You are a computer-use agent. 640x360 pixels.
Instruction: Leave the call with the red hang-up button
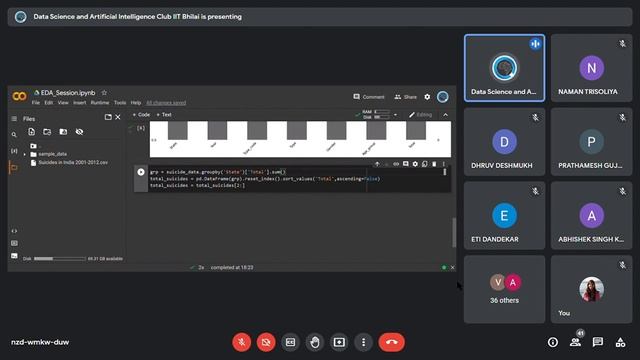pyautogui.click(x=391, y=342)
